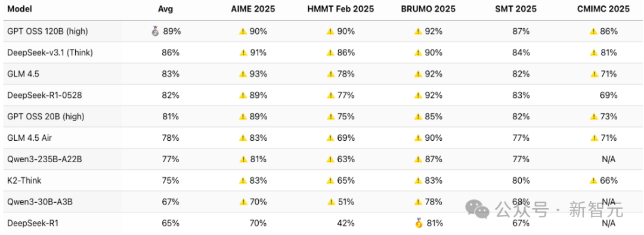The image size is (644, 235).
Task: Select the Qwen3-235B-A22B model name
Action: [44, 159]
